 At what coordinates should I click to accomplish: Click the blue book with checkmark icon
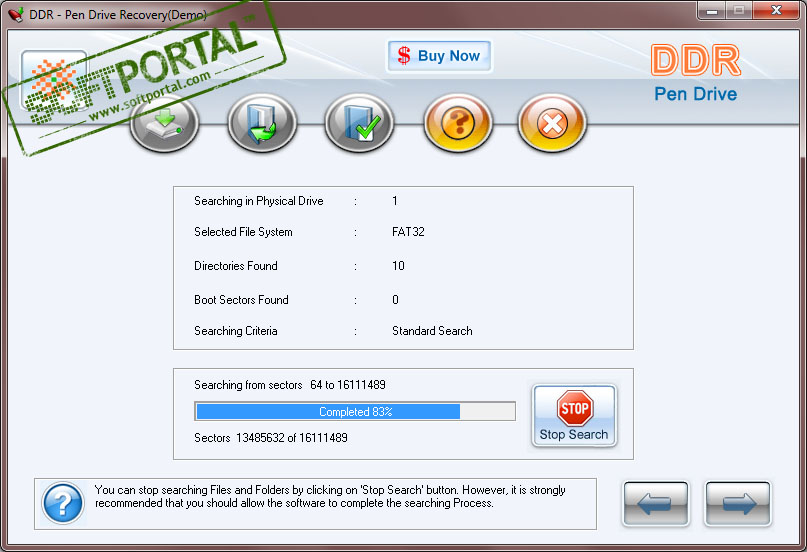point(359,123)
